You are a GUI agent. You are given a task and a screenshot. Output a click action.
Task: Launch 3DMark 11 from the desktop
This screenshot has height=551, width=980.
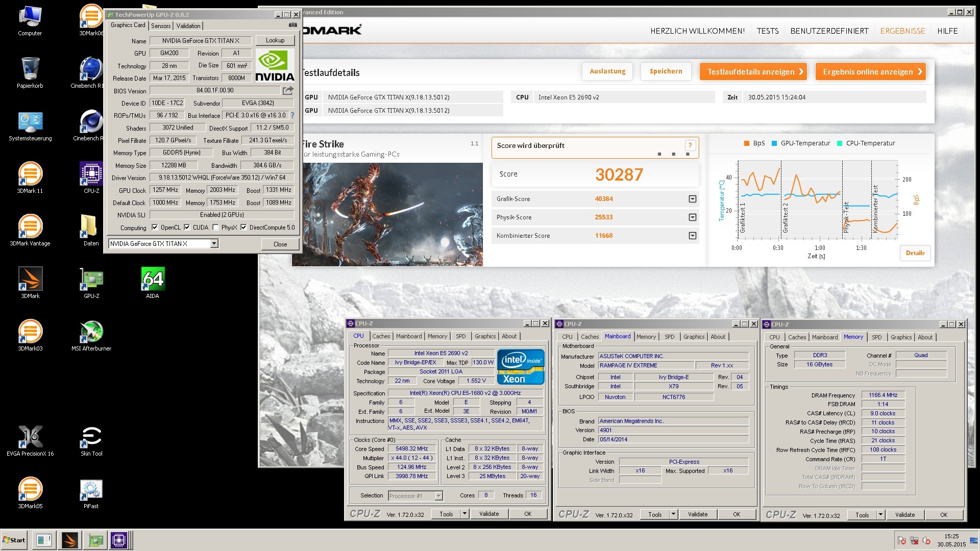pos(30,178)
